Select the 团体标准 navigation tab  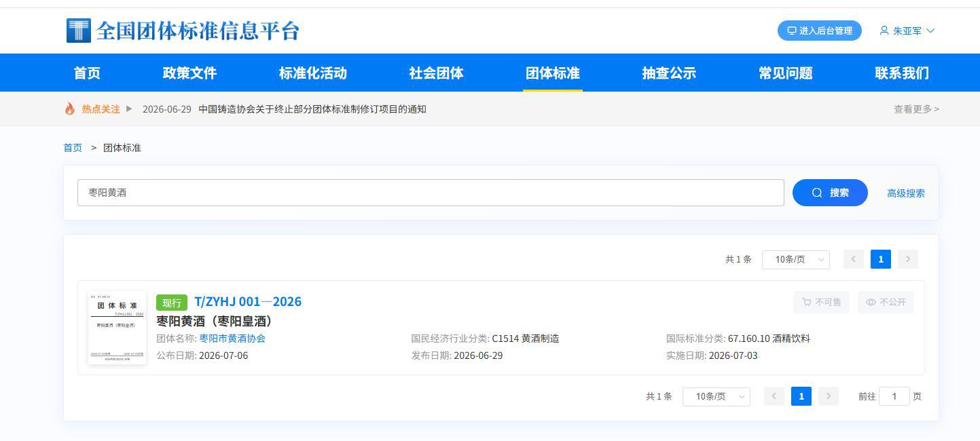(553, 73)
